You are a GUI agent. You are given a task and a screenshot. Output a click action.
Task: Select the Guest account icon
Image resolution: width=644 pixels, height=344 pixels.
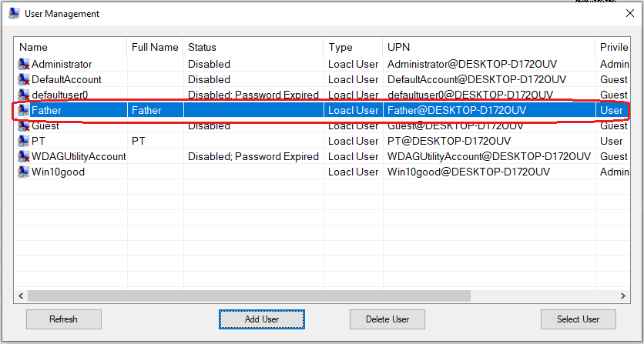tap(23, 126)
